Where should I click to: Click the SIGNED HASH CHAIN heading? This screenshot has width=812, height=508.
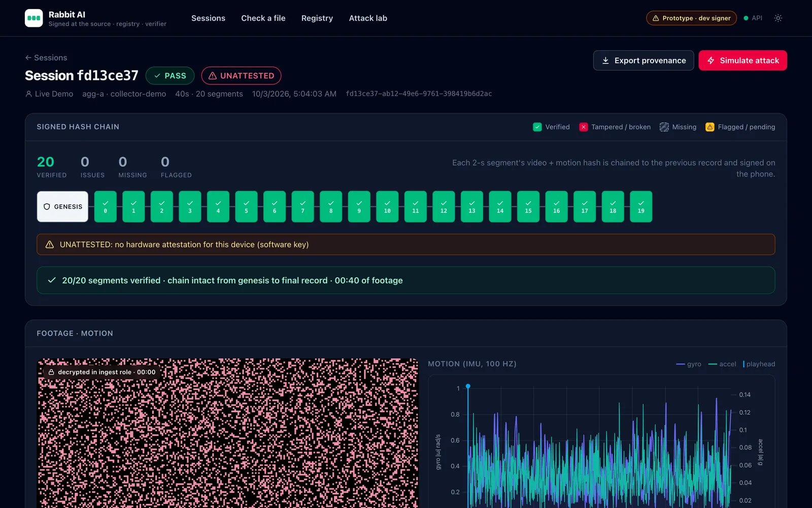(x=78, y=127)
